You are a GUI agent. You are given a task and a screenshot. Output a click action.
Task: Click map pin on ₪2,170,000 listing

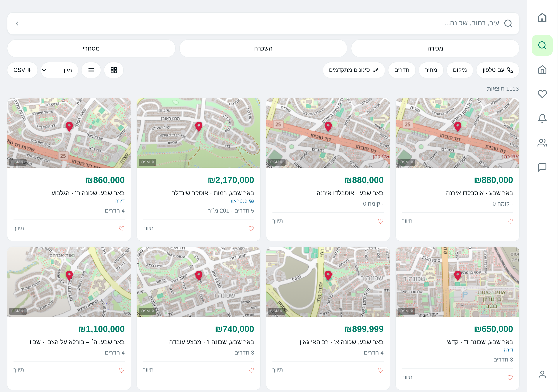point(199,127)
